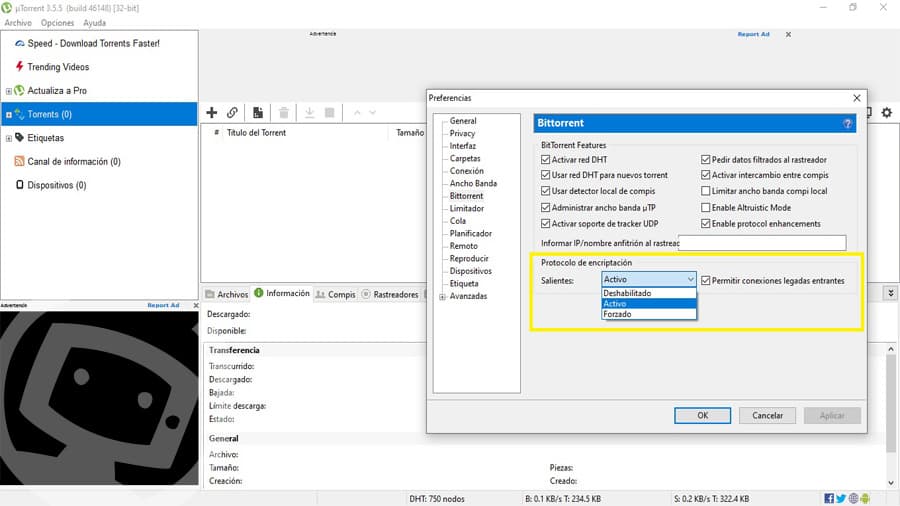The height and width of the screenshot is (506, 900).
Task: Click the Twitter icon in status bar
Action: pos(841,499)
